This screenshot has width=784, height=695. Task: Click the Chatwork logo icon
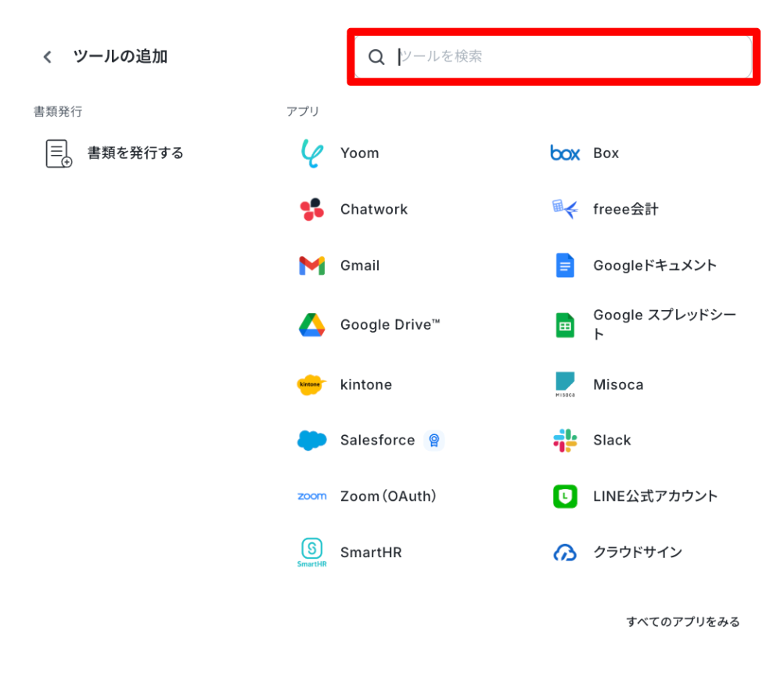[312, 209]
